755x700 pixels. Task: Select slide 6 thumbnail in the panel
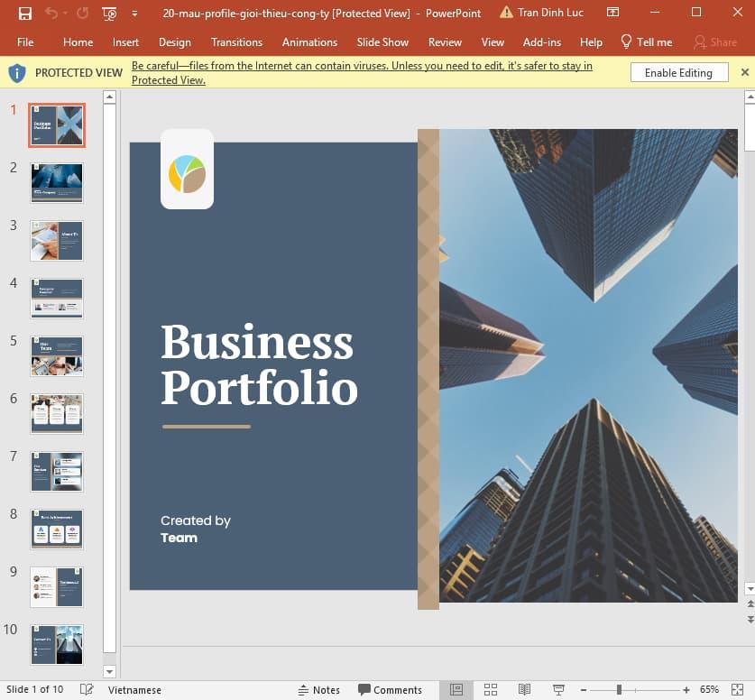coord(56,413)
